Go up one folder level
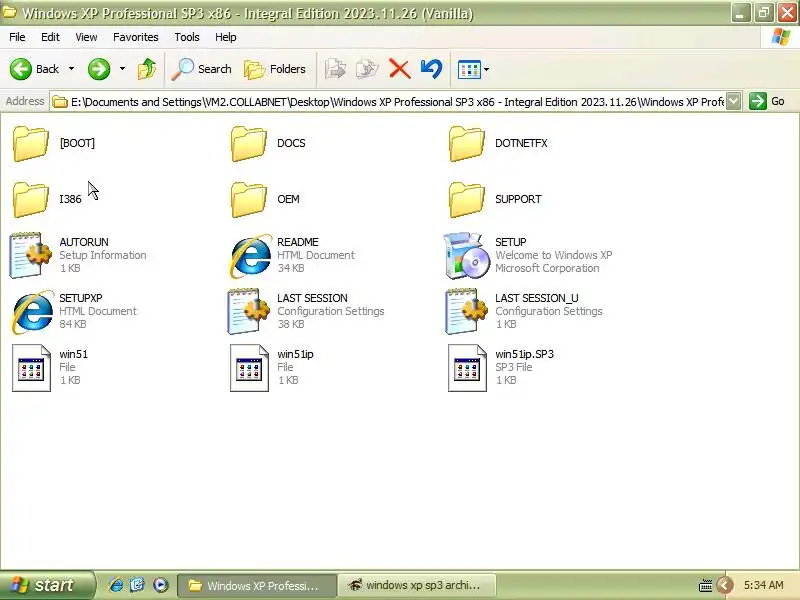The height and width of the screenshot is (600, 800). 147,69
